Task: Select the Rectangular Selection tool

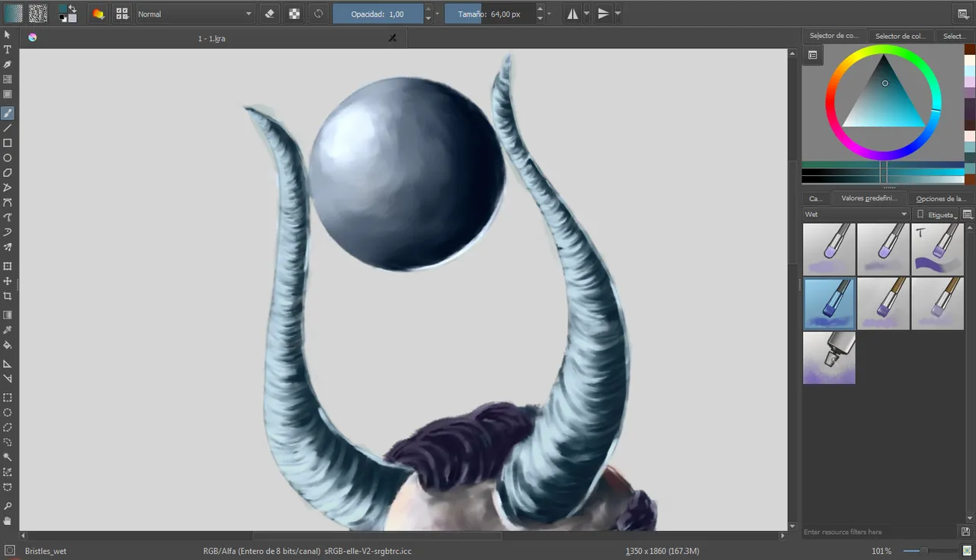Action: (8, 397)
